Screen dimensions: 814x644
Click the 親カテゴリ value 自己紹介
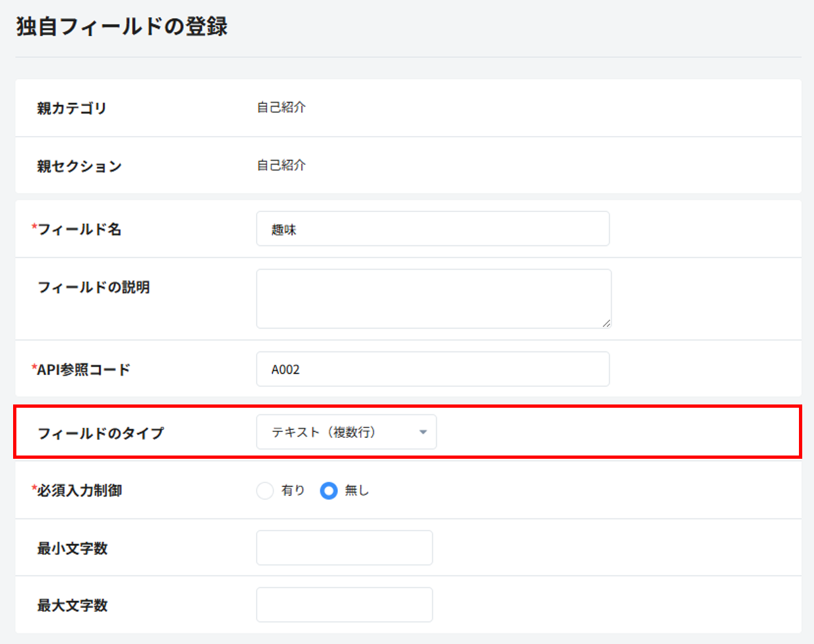point(281,107)
